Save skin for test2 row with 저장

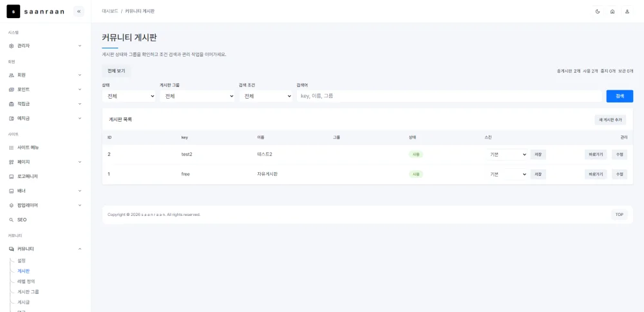(x=538, y=155)
